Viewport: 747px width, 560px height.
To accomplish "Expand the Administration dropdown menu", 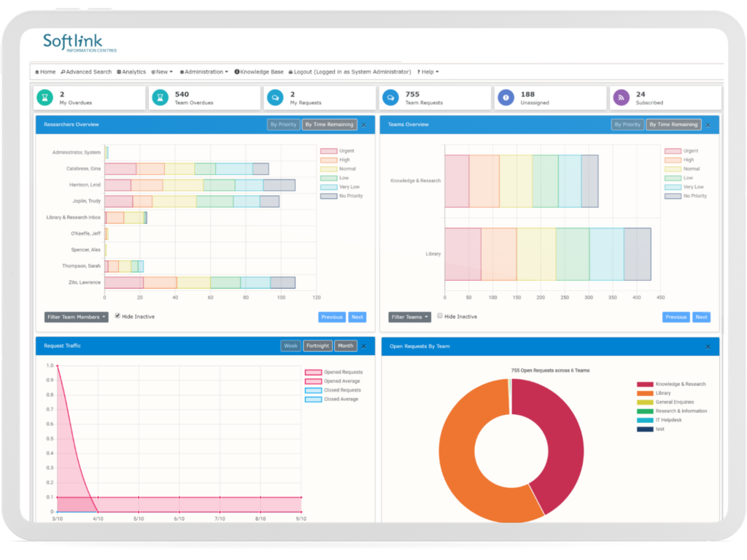I will coord(204,72).
